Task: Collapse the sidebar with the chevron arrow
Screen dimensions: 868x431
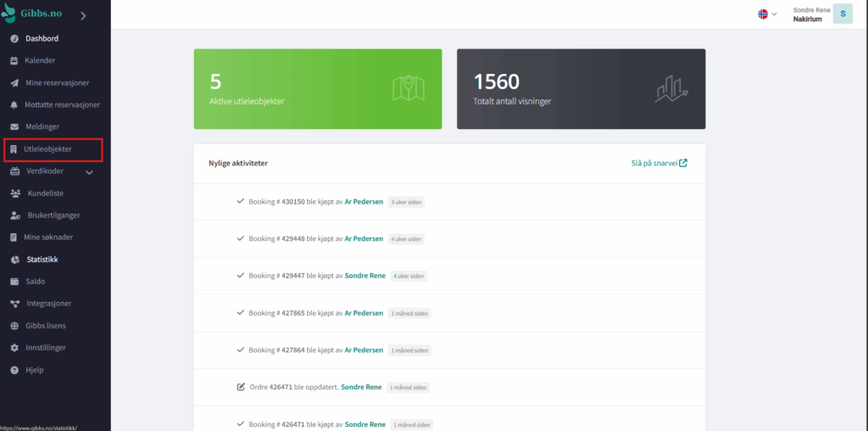Action: pos(83,15)
